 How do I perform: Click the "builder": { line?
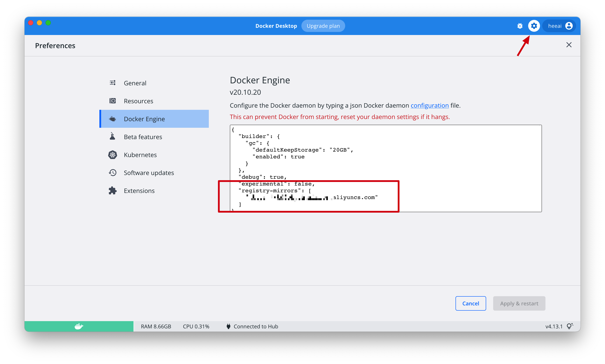pos(259,136)
